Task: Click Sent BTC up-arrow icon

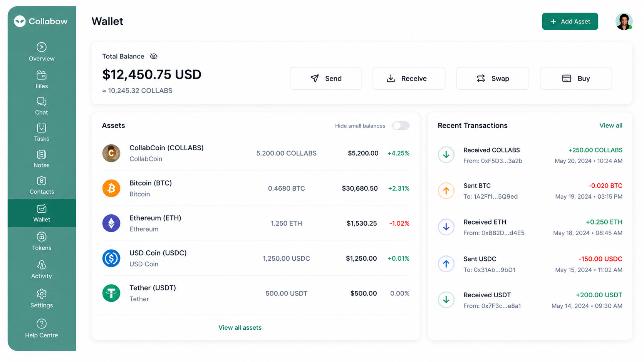Action: (446, 191)
